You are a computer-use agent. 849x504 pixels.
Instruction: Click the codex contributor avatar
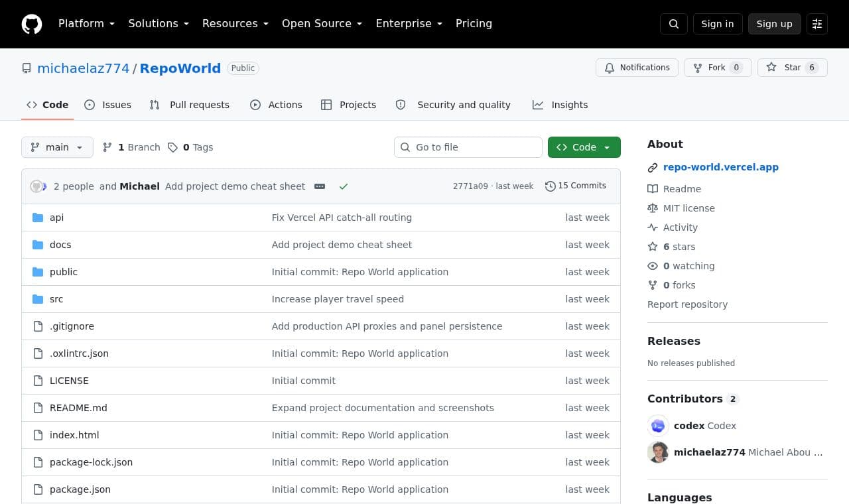point(658,426)
